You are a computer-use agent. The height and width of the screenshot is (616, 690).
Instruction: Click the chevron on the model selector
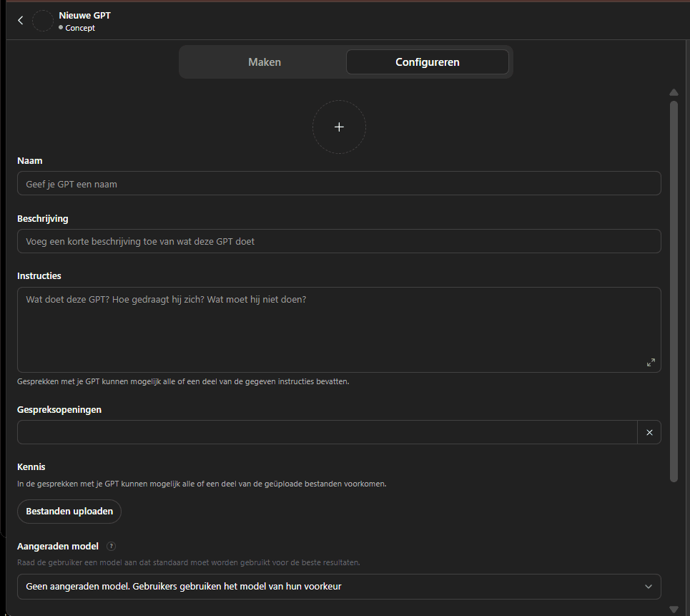649,587
